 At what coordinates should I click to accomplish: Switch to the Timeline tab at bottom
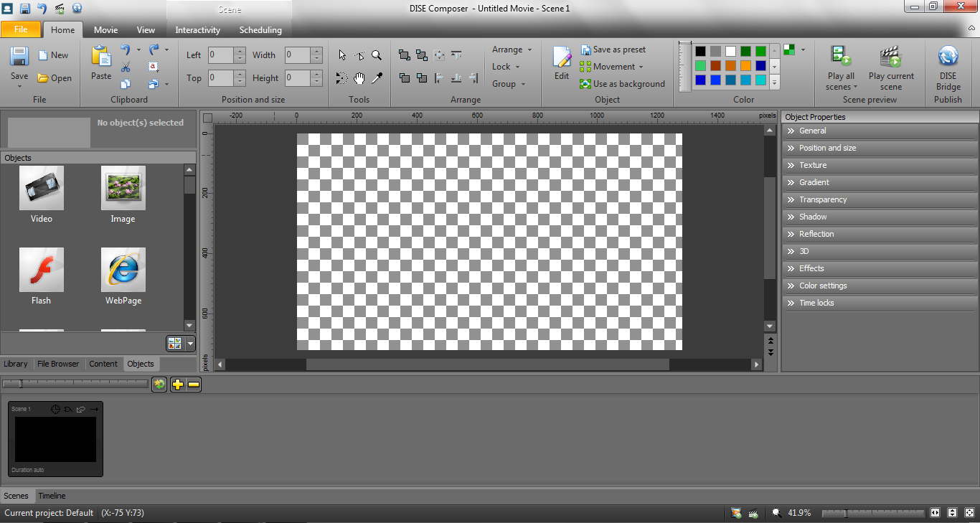(x=51, y=495)
